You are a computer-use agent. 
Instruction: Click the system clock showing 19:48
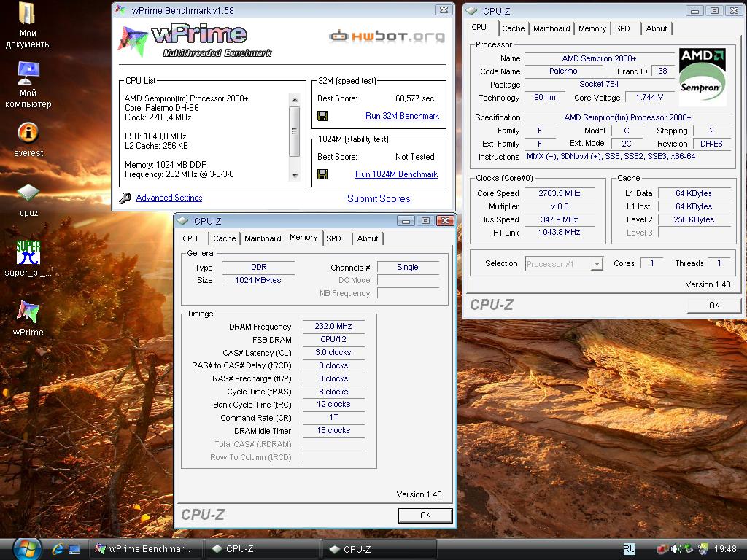tap(725, 549)
